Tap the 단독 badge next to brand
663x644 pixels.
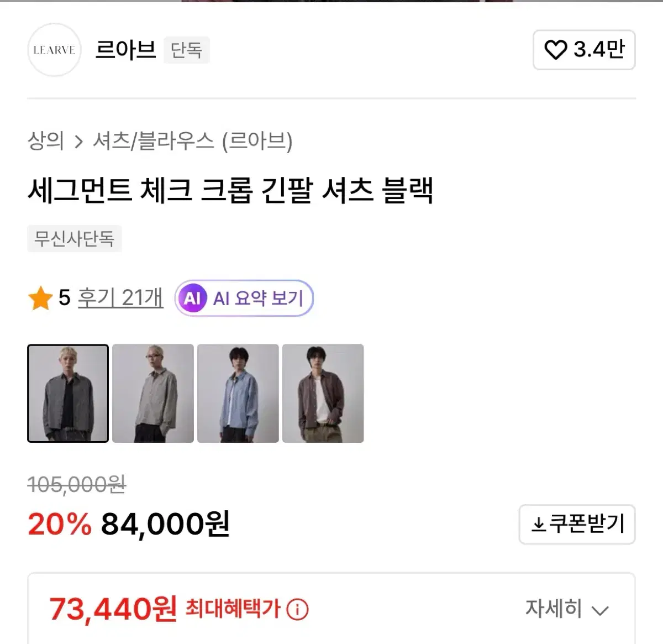coord(186,50)
